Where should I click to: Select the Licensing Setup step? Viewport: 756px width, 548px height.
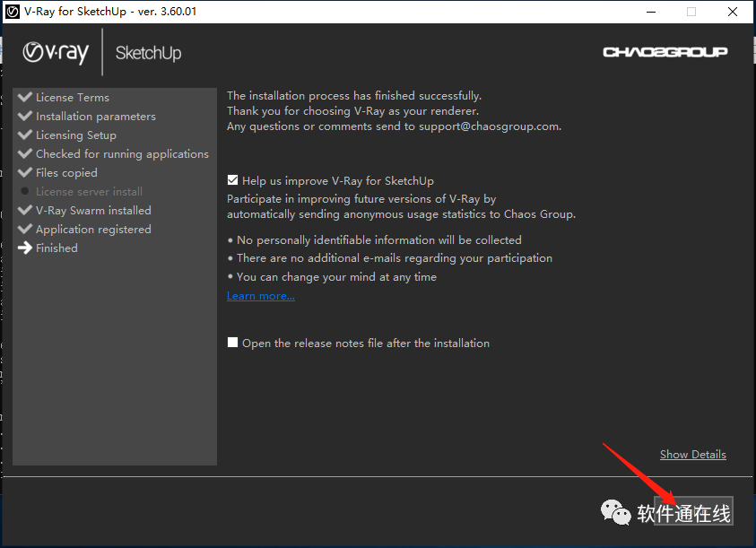76,135
